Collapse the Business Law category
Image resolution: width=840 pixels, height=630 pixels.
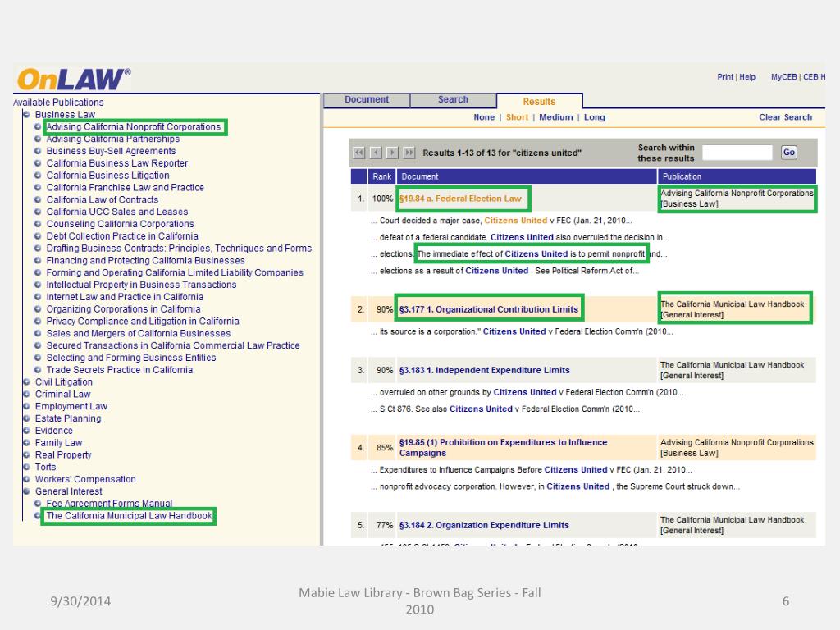(26, 115)
